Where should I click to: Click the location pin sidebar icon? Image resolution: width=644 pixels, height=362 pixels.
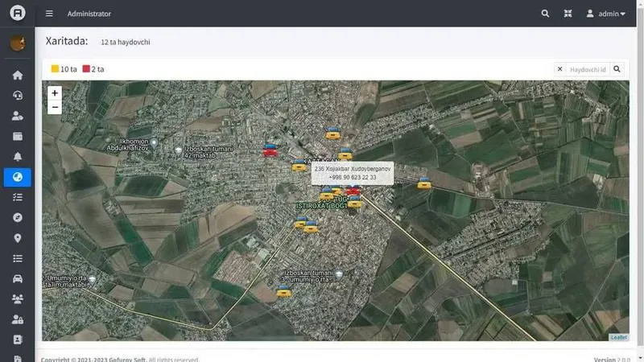[17, 238]
